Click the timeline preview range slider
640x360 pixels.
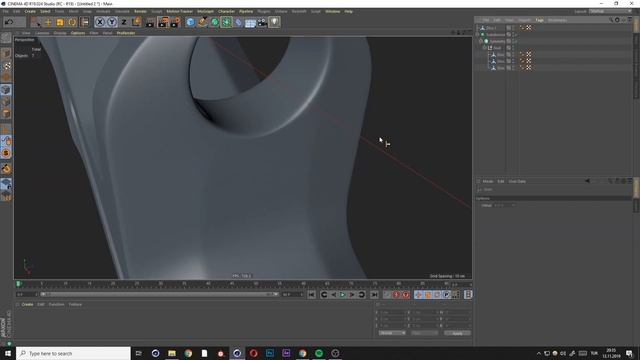[159, 294]
